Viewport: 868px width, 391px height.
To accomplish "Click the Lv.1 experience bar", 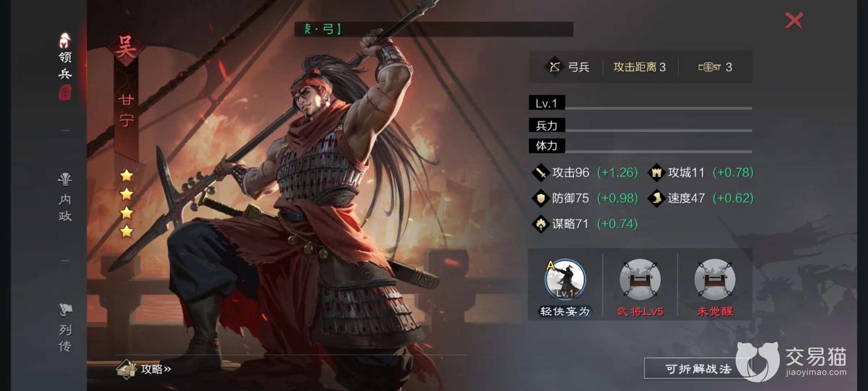I will (640, 103).
